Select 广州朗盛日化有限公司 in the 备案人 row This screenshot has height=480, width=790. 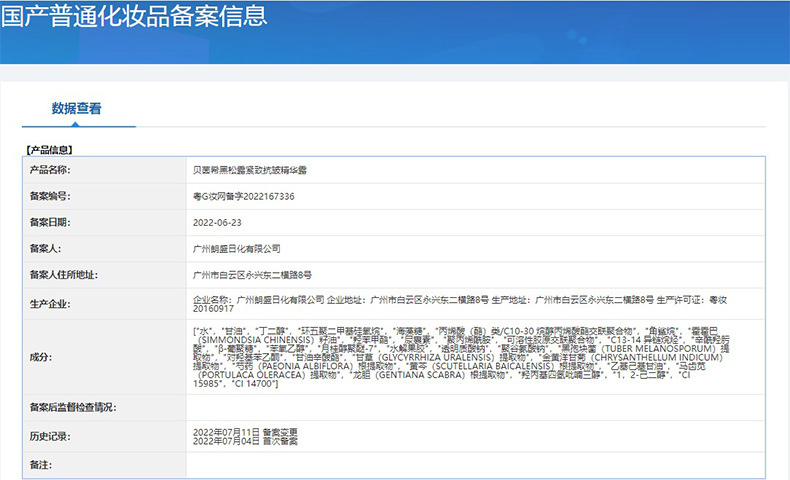tap(237, 249)
